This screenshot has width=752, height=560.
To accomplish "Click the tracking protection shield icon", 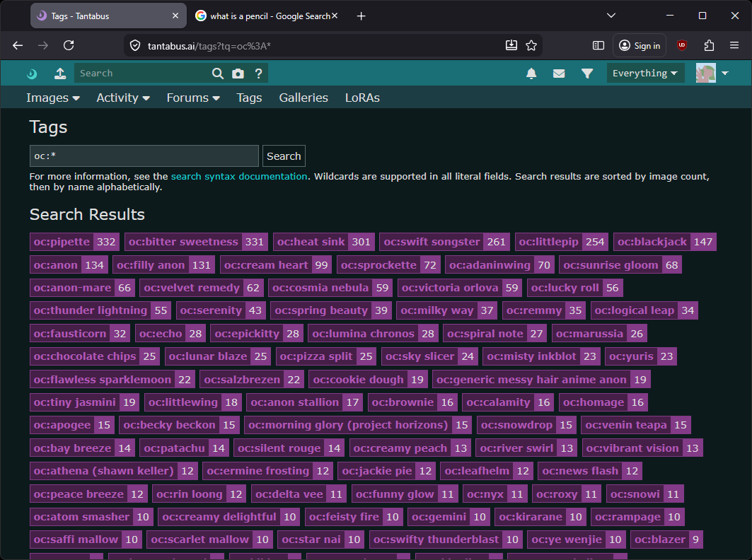I will pos(135,45).
